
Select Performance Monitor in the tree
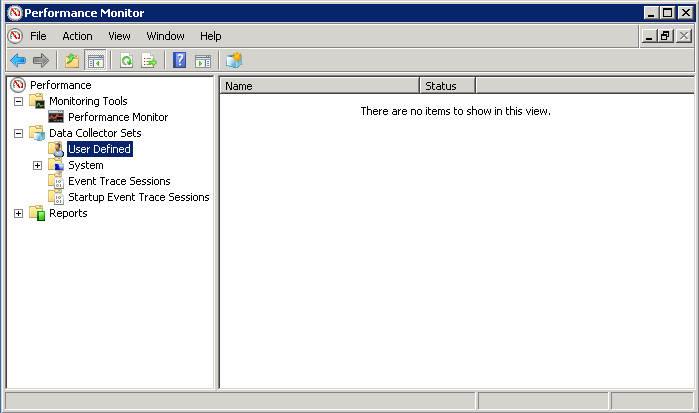click(117, 117)
